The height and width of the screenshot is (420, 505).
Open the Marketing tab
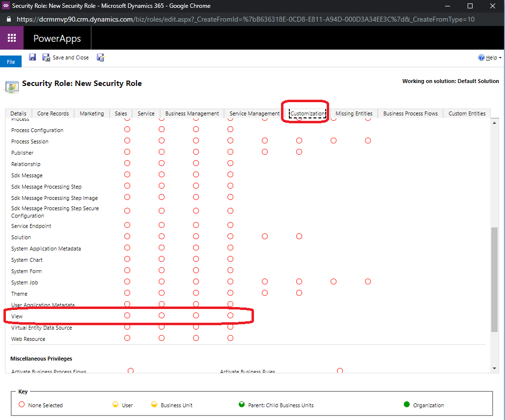(x=92, y=113)
